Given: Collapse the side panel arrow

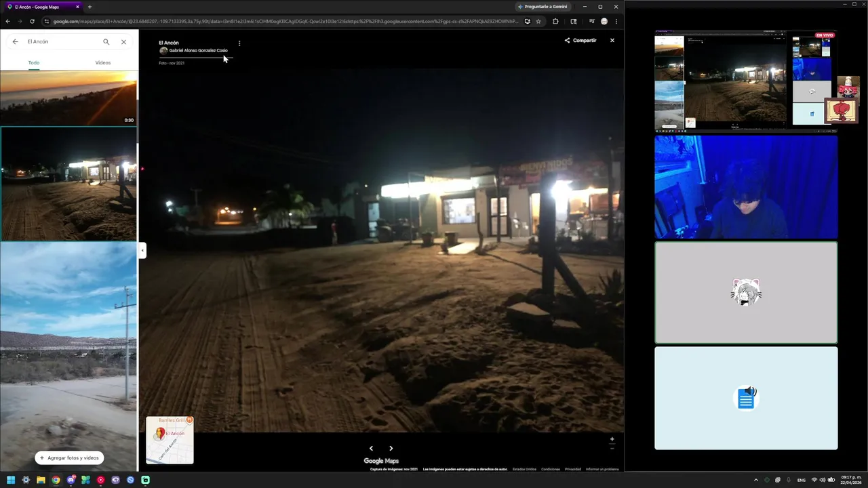Looking at the screenshot, I should [142, 251].
